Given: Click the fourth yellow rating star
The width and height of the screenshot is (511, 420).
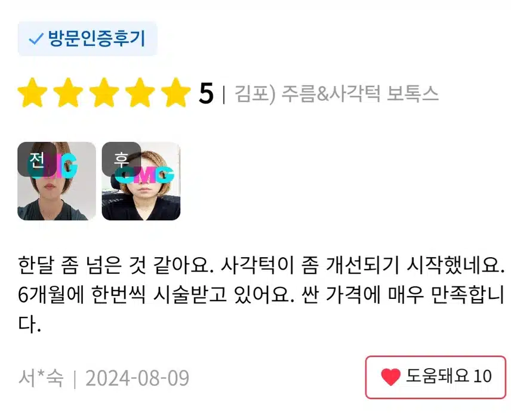Looking at the screenshot, I should tap(140, 93).
